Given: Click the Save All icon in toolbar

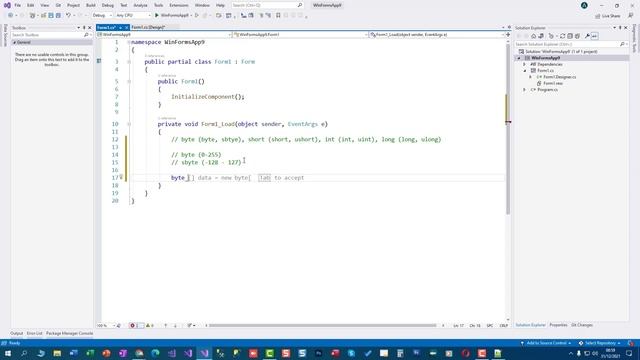Looking at the screenshot, I should coord(58,15).
